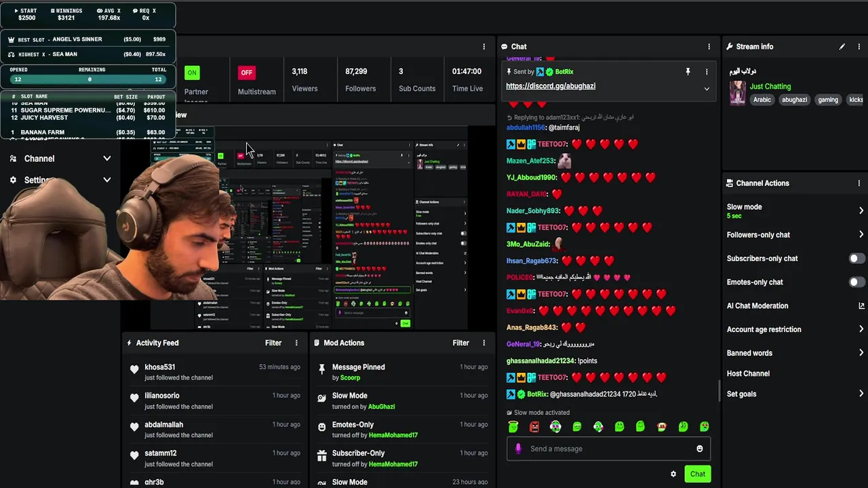Toggle the Multistream OFF button
Viewport: 868px width, 488px height.
pyautogui.click(x=246, y=73)
